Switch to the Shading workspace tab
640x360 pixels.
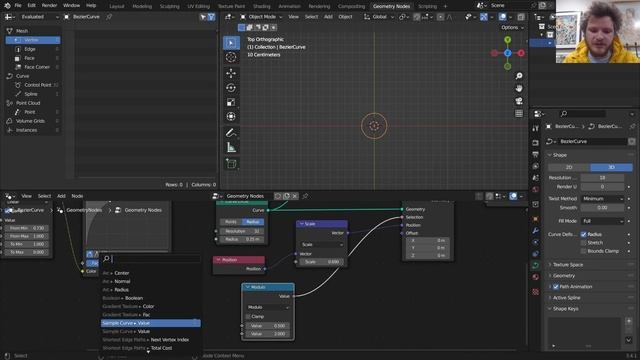(x=262, y=6)
